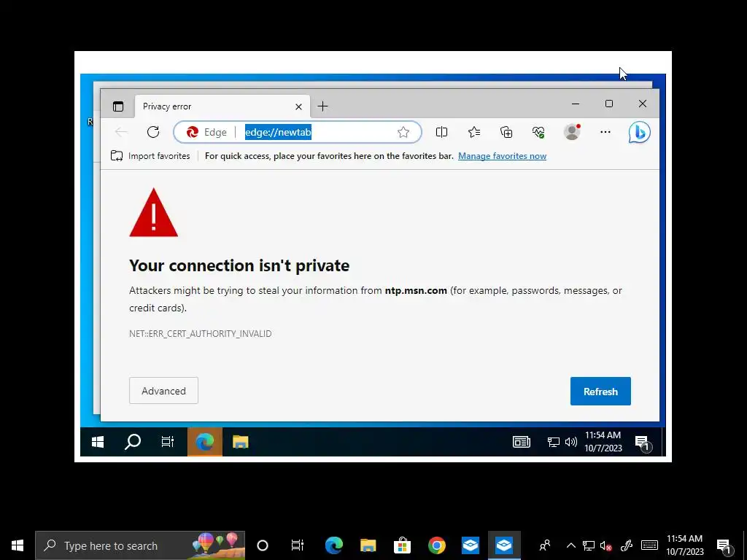The image size is (747, 560).
Task: Click host tray network icon
Action: 589,545
